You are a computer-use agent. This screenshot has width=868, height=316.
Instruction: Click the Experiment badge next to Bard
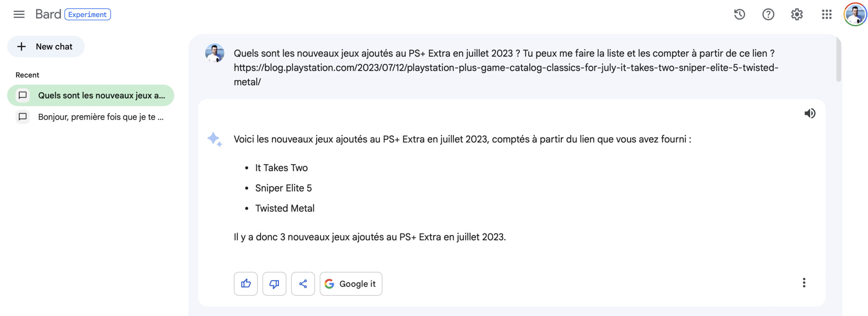coord(87,14)
